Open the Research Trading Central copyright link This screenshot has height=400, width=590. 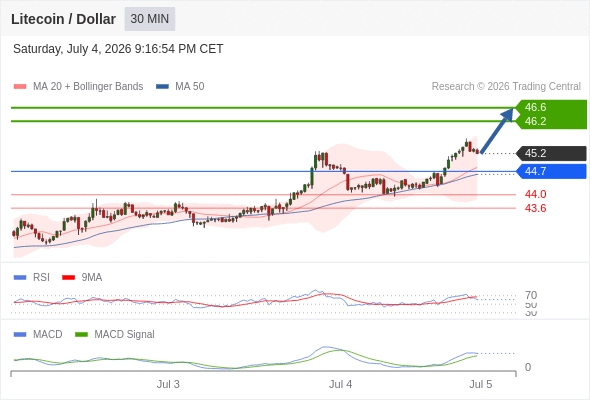[506, 87]
